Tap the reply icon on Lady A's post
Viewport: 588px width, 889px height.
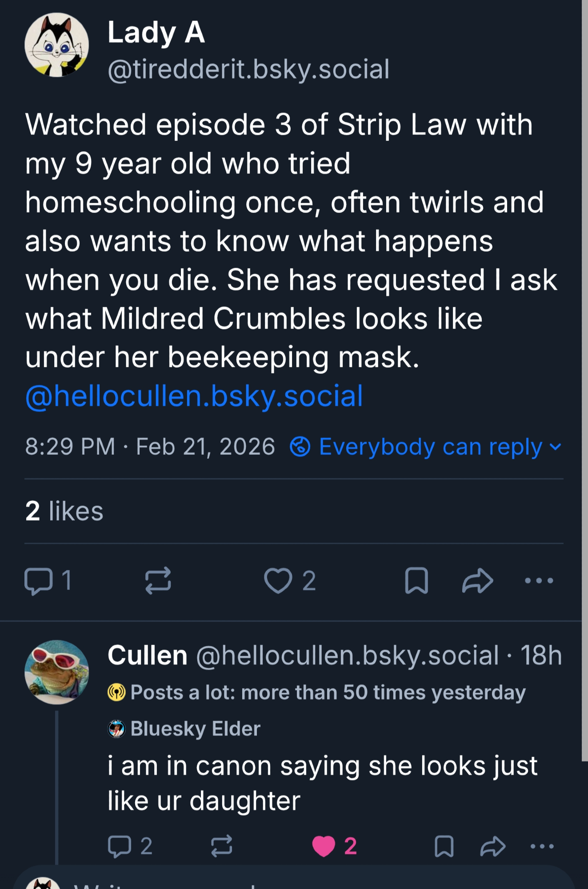coord(39,581)
